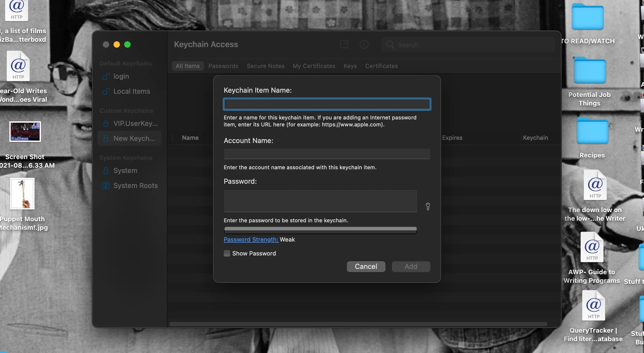Open the info panel icon in toolbar
This screenshot has width=644, height=353.
[x=364, y=44]
